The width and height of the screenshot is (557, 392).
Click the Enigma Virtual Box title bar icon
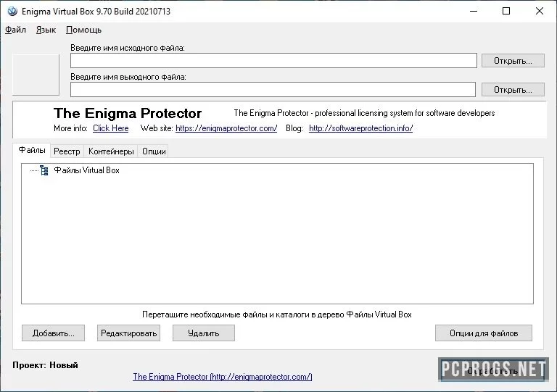(x=12, y=12)
